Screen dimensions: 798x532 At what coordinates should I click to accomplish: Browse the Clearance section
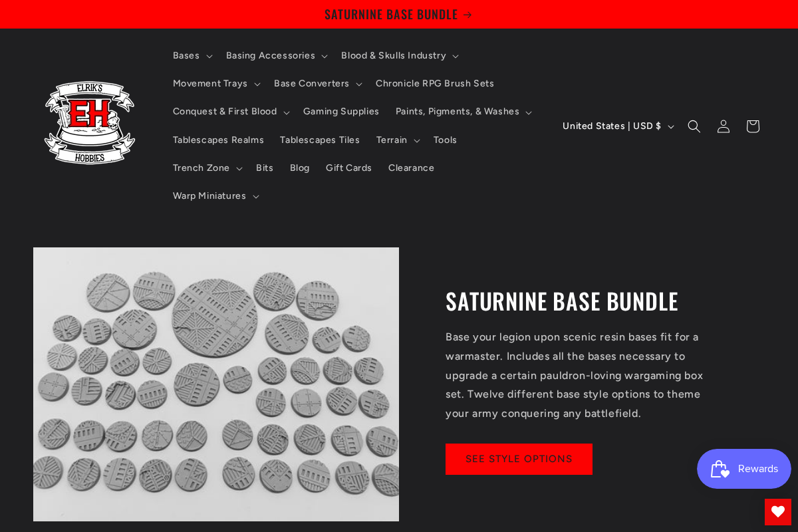pyautogui.click(x=411, y=168)
